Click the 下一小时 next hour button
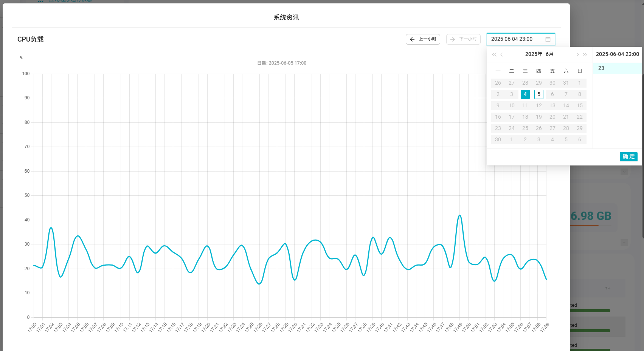Screen dimensions: 644x351 click(x=463, y=39)
